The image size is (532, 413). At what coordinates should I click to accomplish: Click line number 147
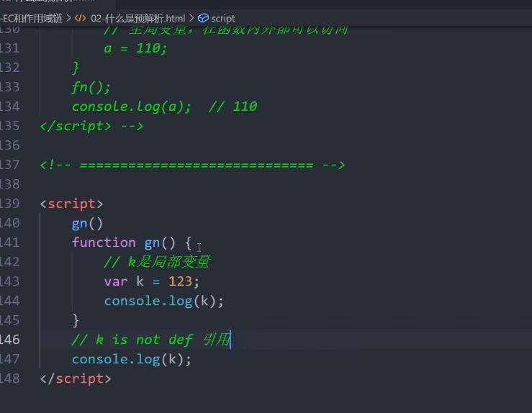point(9,359)
